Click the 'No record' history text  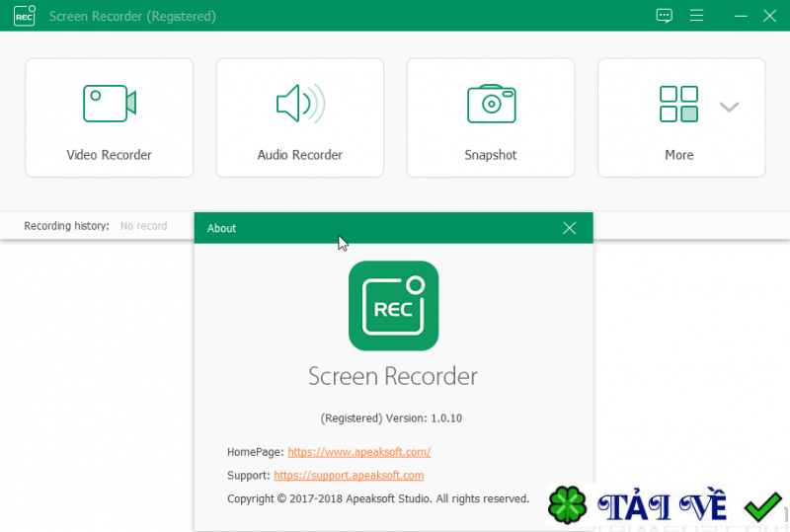pyautogui.click(x=143, y=226)
